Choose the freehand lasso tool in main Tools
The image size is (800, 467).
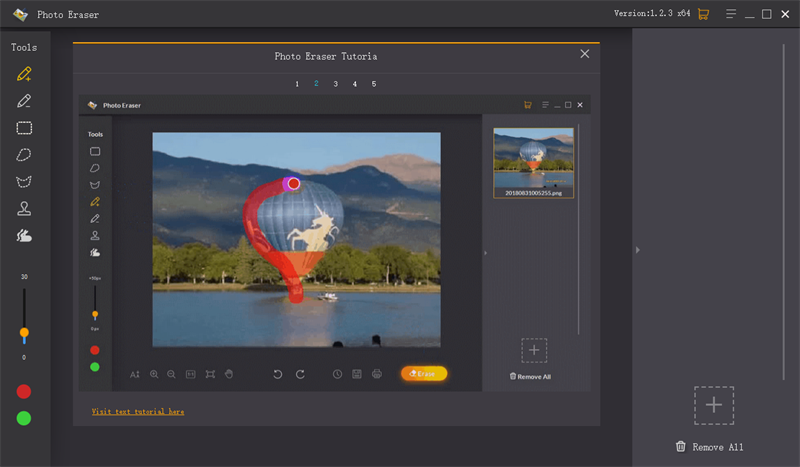pyautogui.click(x=24, y=155)
